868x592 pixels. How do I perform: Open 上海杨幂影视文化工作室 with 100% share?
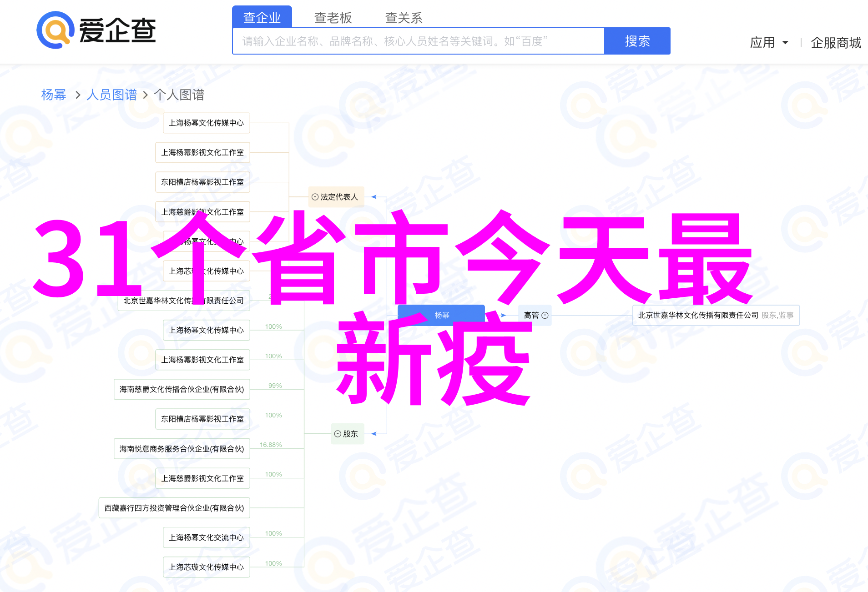203,360
